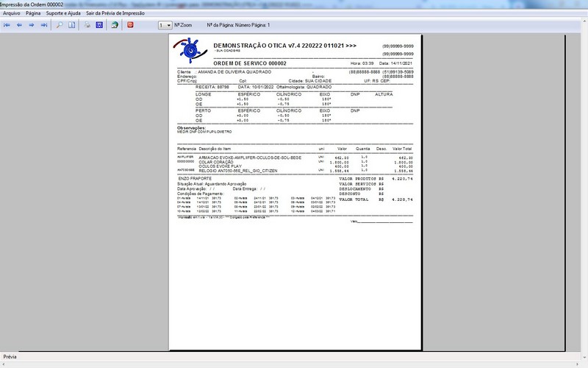
Task: Open the Arquivo menu
Action: tap(12, 13)
